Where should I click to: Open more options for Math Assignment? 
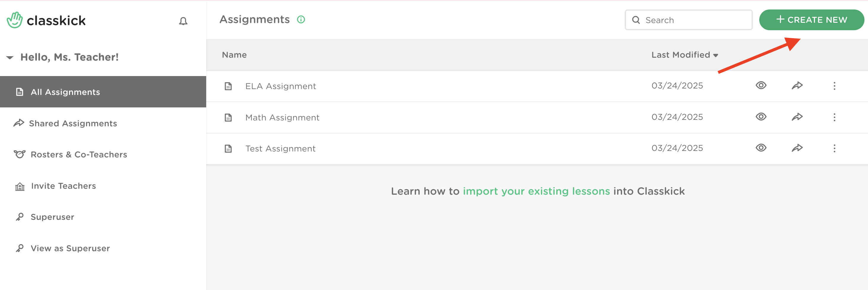(834, 117)
